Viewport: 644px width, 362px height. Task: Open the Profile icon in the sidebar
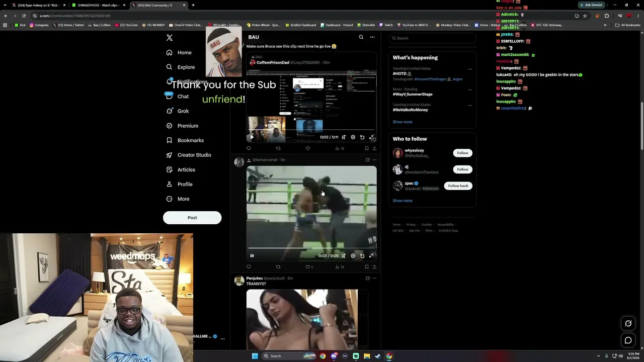point(170,184)
